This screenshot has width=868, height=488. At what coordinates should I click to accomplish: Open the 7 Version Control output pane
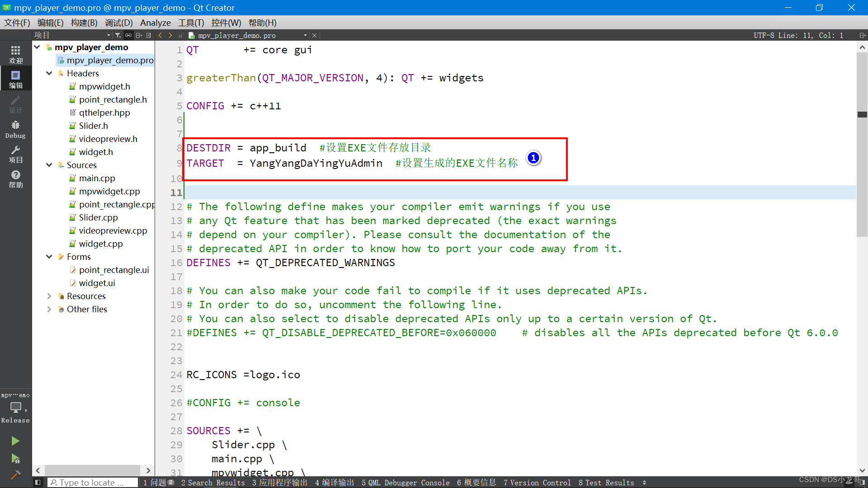537,483
